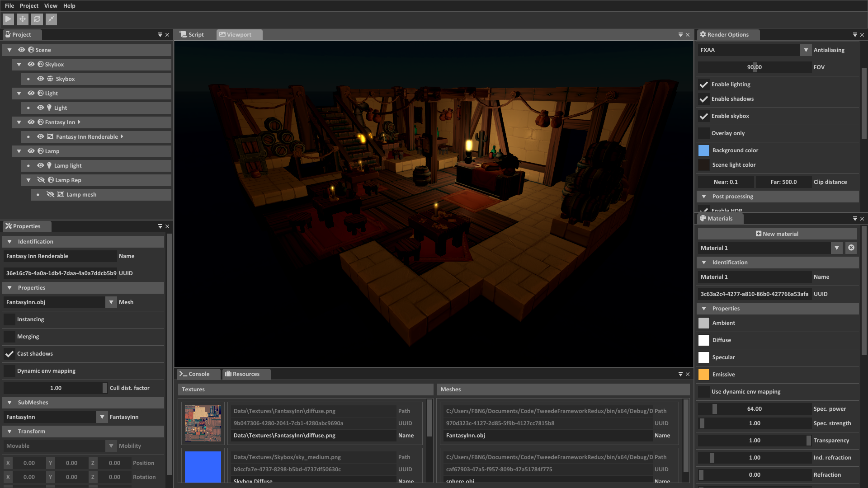
Task: Open Project panel options dropdown icon
Action: [160, 35]
